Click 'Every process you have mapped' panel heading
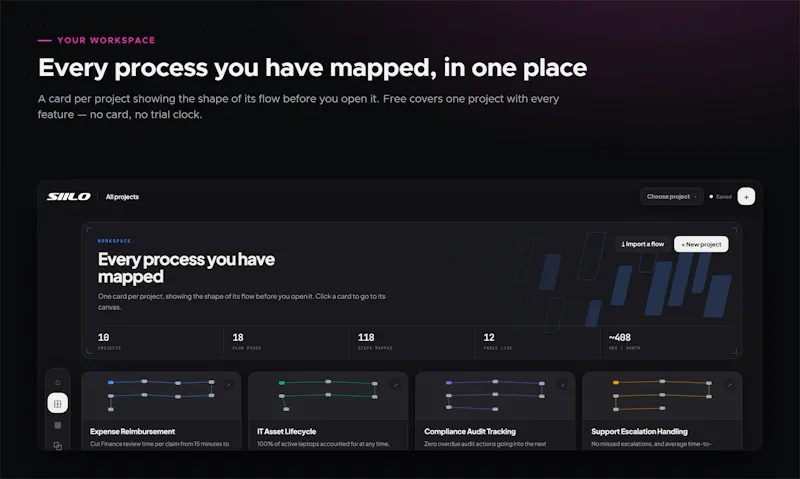The image size is (800, 479). tap(186, 268)
